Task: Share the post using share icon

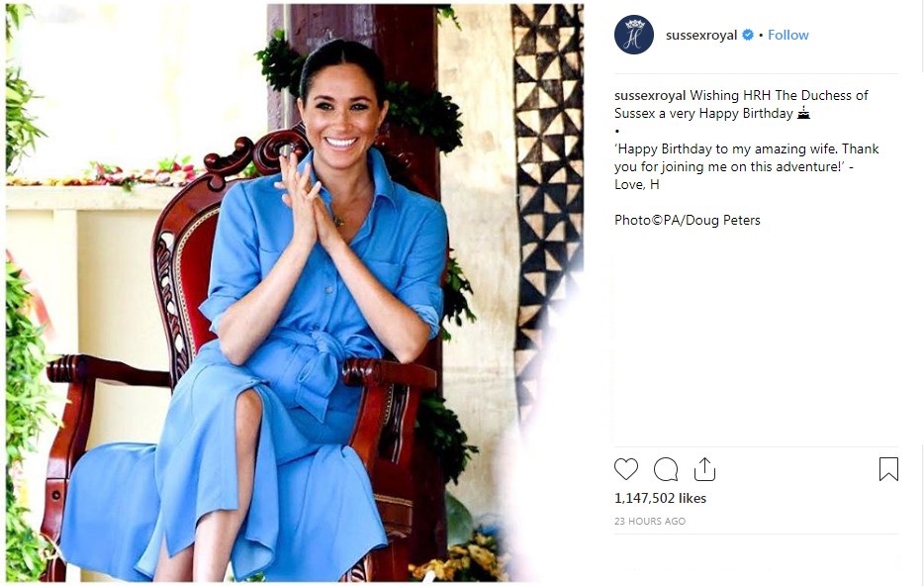Action: 704,469
